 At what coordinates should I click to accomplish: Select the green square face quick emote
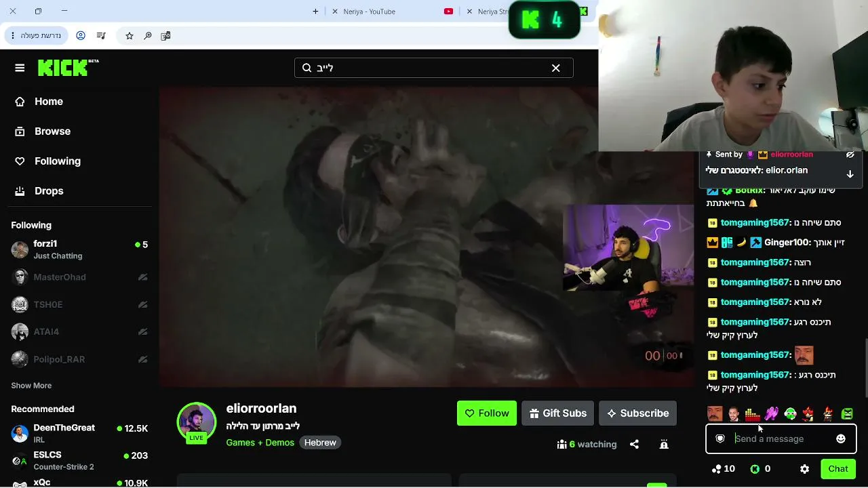847,413
